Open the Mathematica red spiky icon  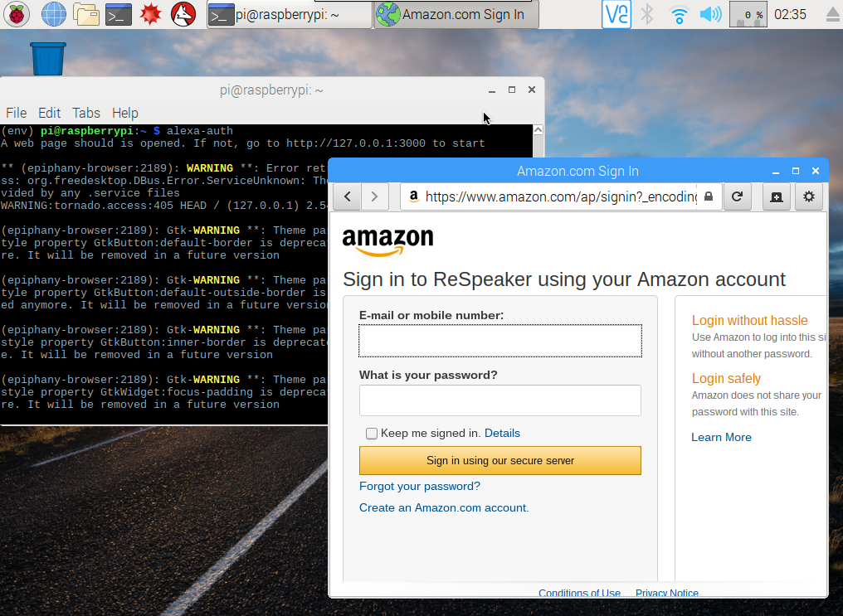[x=150, y=14]
